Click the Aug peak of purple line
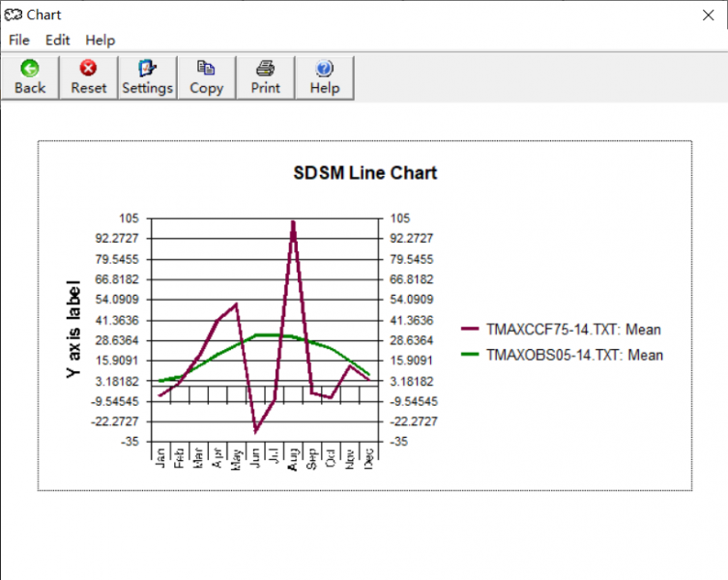Viewport: 728px width, 580px height. click(x=293, y=222)
